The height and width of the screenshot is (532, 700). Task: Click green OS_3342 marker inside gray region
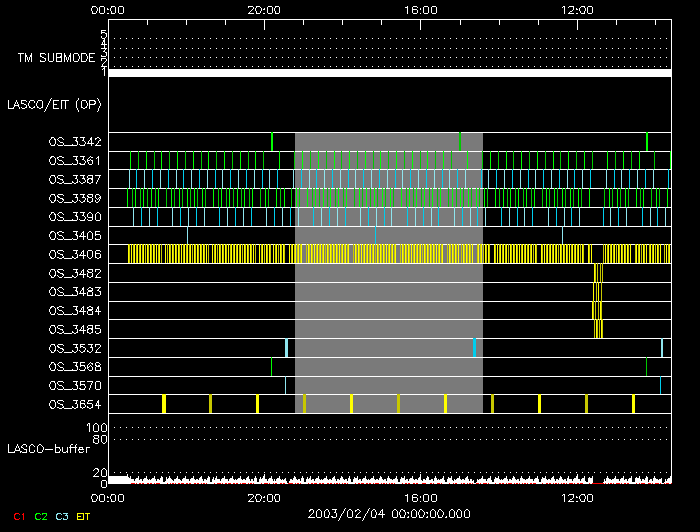point(460,141)
